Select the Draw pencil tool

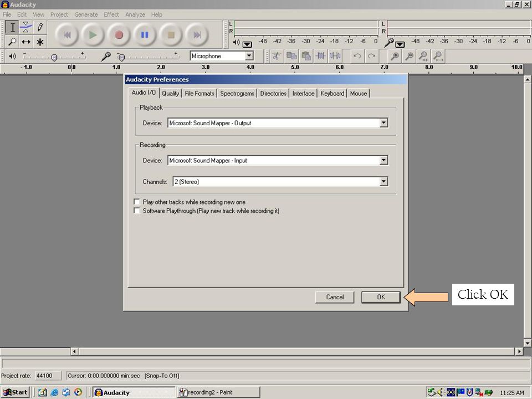coord(40,28)
